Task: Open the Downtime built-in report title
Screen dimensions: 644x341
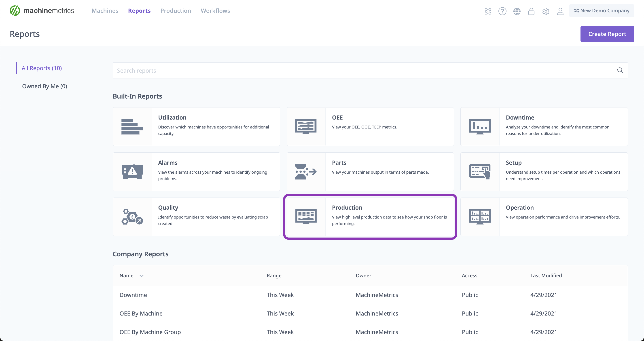Action: (x=520, y=117)
